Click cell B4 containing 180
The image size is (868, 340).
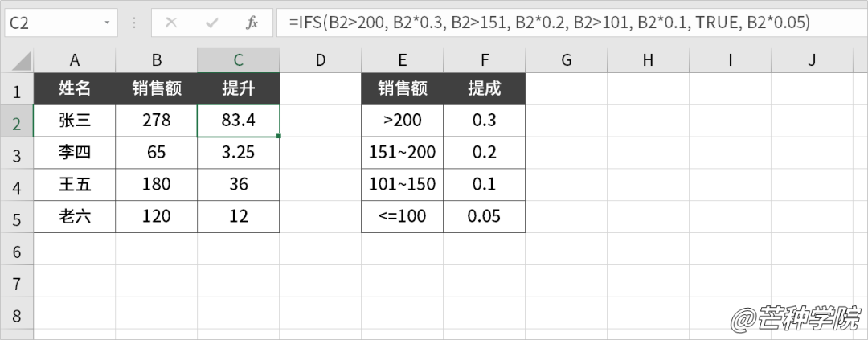[x=156, y=184]
